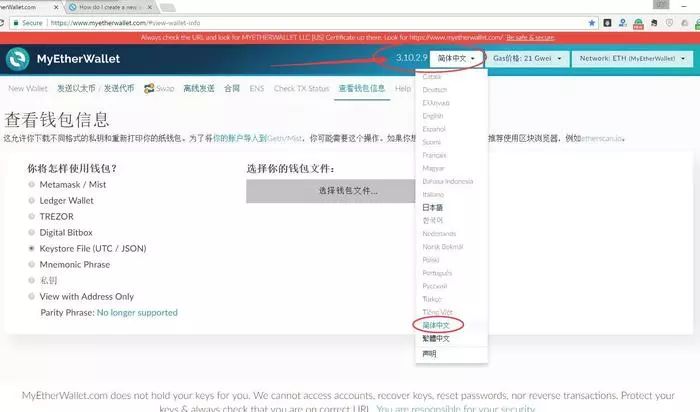Select the Digital Bitbox radio option
Image resolution: width=700 pixels, height=412 pixels.
point(31,232)
